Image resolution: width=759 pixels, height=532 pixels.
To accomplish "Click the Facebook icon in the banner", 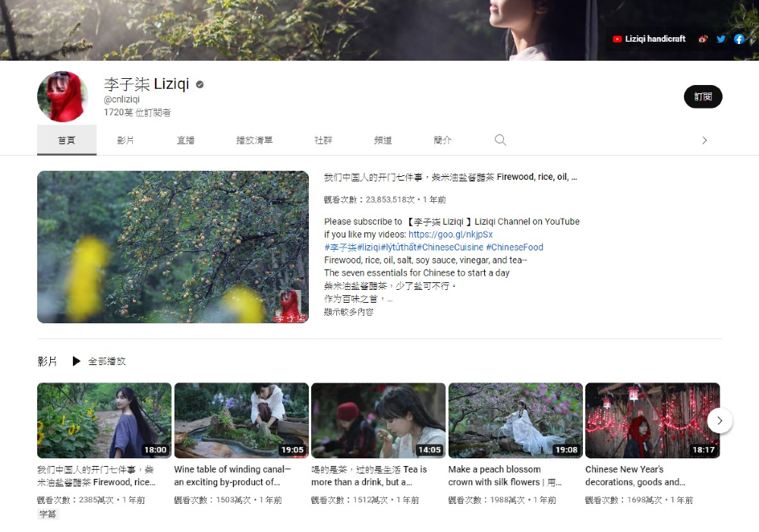I will (739, 39).
